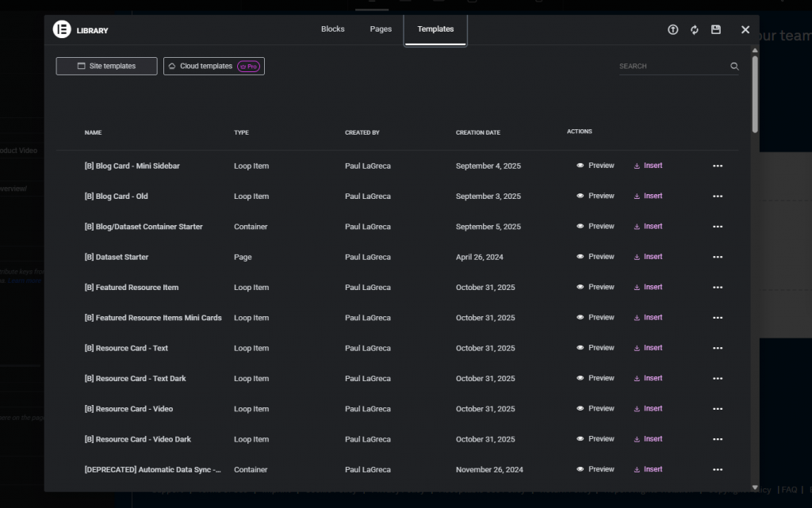This screenshot has width=812, height=508.
Task: Preview the [B] Blog Card - Mini Sidebar template
Action: click(x=596, y=166)
